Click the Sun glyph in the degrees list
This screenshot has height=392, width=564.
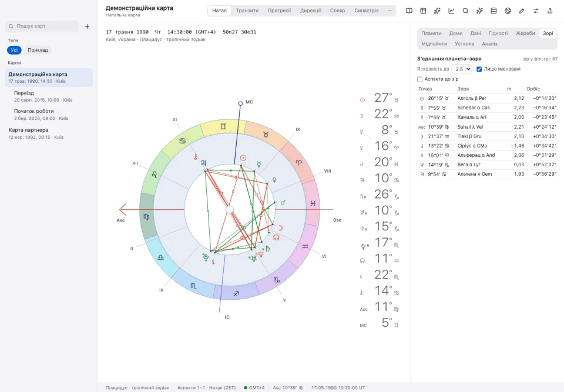(x=362, y=100)
